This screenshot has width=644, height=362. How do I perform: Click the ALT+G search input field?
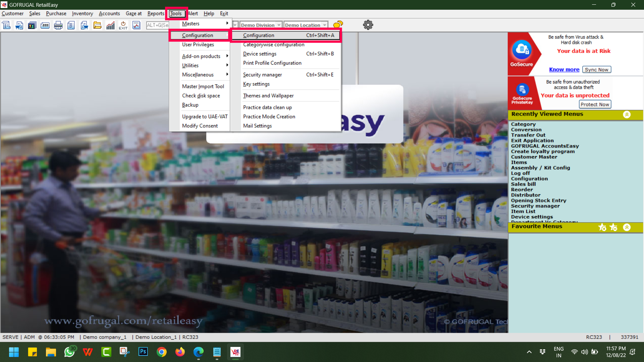(x=158, y=25)
